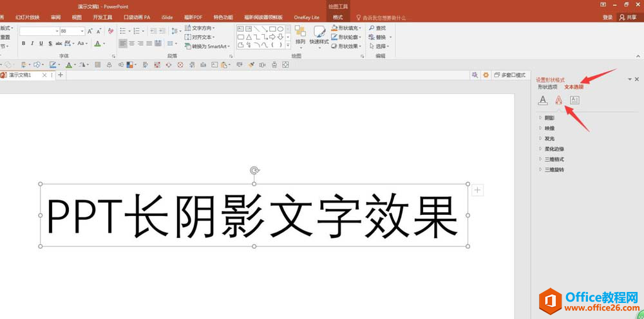
Task: Select text fill and outline icon
Action: click(543, 100)
